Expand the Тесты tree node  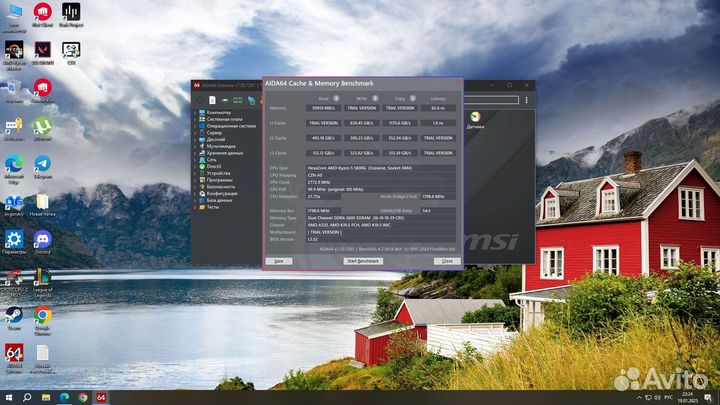195,206
